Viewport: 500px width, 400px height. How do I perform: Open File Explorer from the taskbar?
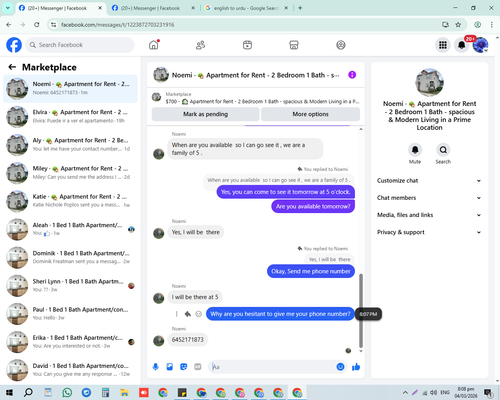tap(125, 392)
